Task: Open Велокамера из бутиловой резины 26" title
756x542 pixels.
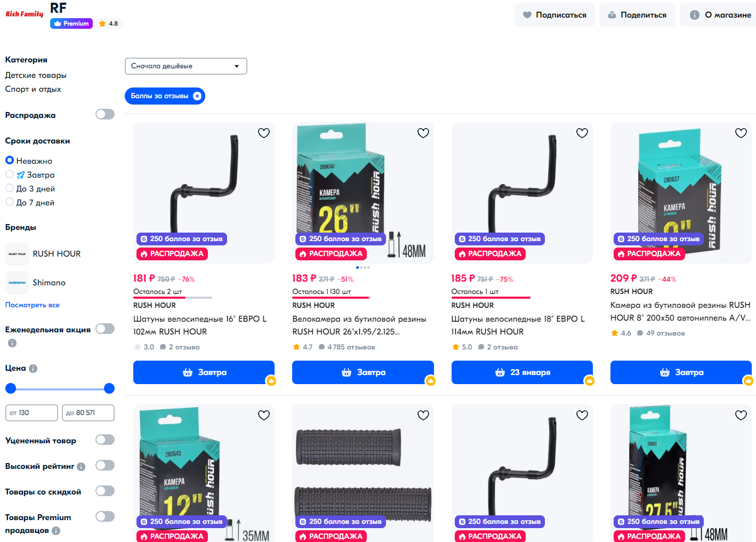Action: [359, 325]
